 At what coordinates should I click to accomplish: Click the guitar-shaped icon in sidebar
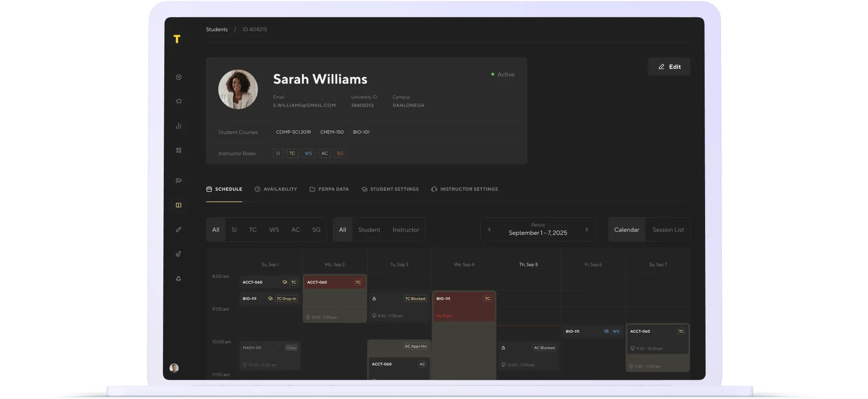tap(178, 254)
